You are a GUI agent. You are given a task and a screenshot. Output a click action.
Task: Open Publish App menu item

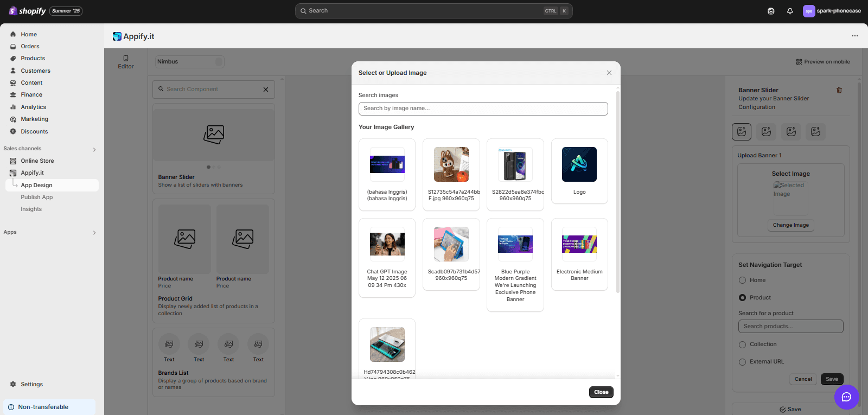pos(37,197)
